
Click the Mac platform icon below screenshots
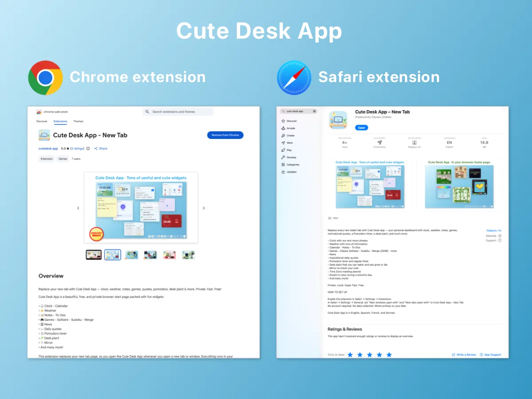pos(329,218)
